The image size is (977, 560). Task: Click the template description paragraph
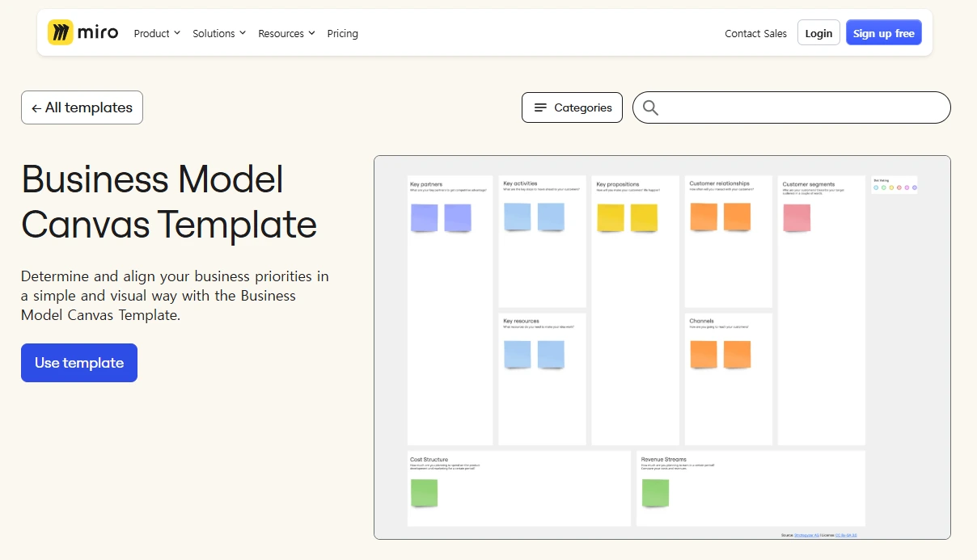(x=175, y=296)
